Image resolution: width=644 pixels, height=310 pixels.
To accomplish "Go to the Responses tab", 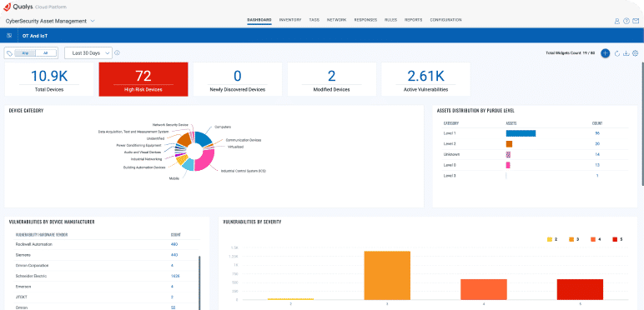I will point(365,20).
